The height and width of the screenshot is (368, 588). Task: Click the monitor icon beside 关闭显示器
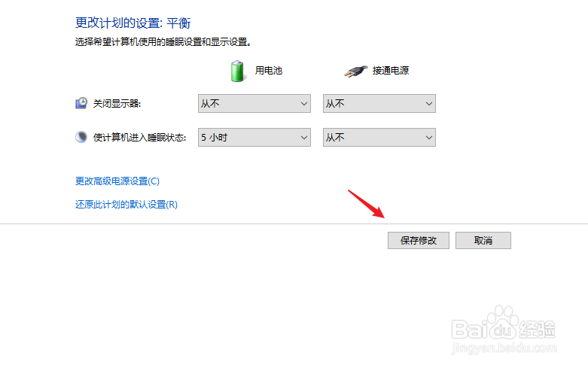pos(81,103)
